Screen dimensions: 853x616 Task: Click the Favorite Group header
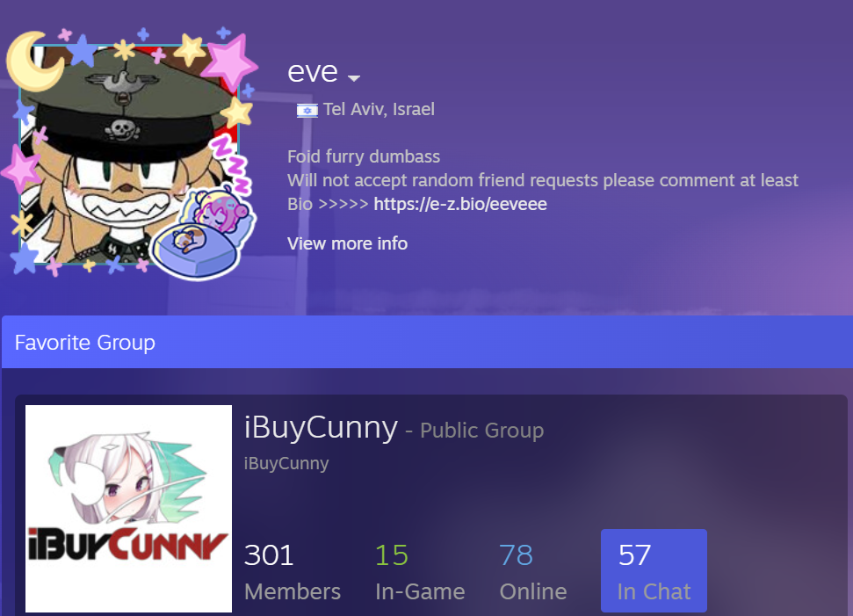click(x=85, y=343)
